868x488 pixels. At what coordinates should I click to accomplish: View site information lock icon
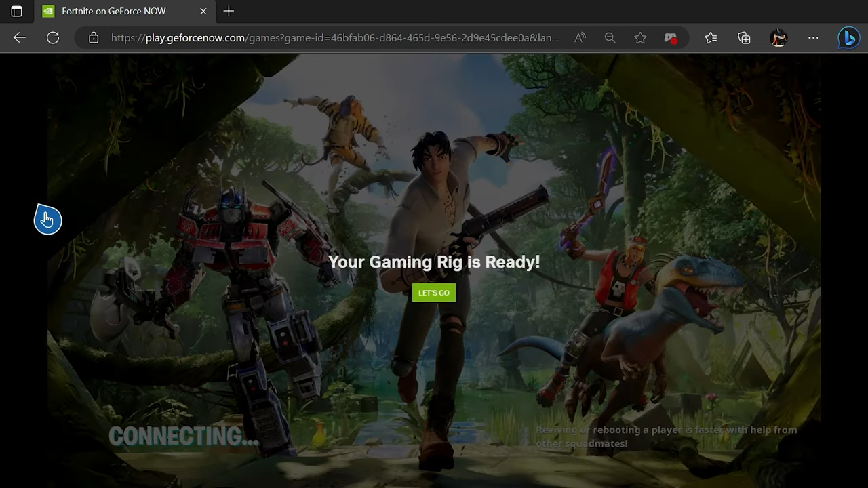pos(94,38)
